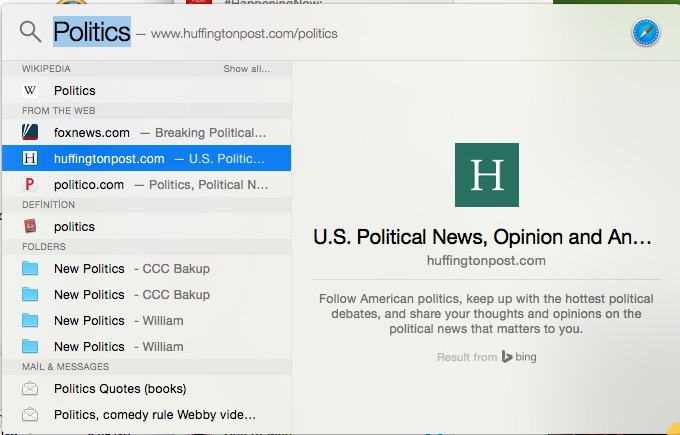Screen dimensions: 680x435
Task: Open the politics dictionary definition
Action: point(147,226)
